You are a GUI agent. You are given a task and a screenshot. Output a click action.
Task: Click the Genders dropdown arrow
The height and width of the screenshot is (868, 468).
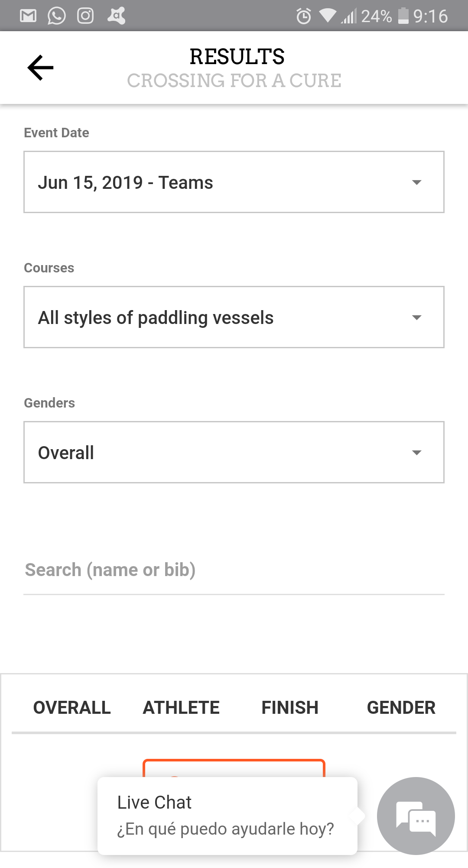point(416,453)
